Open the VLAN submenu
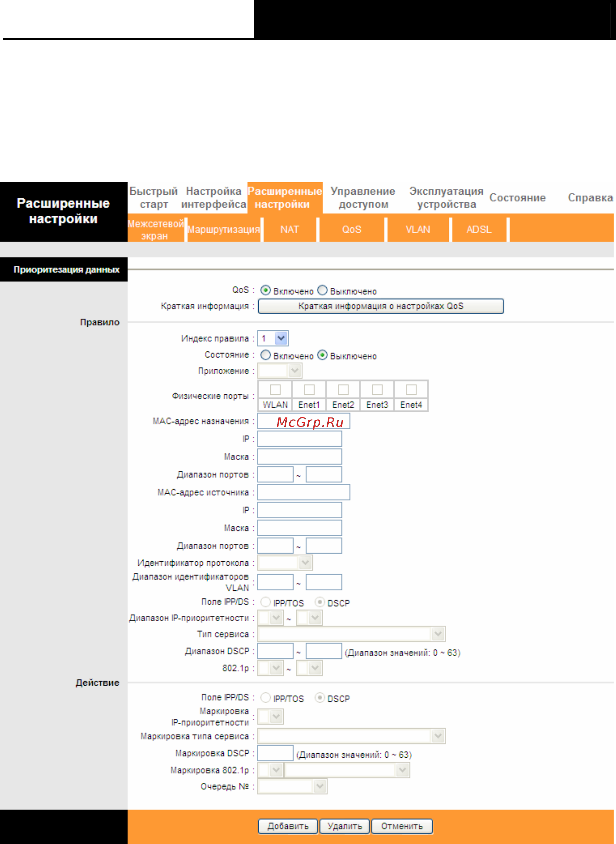This screenshot has width=616, height=844. [418, 230]
